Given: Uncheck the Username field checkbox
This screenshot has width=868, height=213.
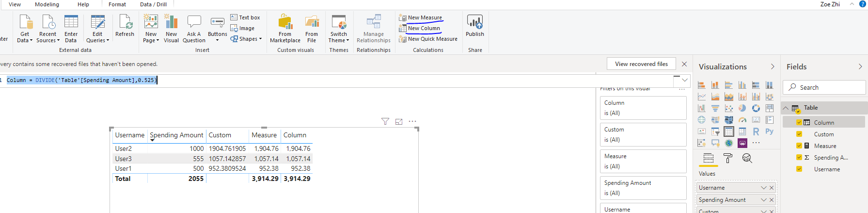Looking at the screenshot, I should tap(799, 169).
